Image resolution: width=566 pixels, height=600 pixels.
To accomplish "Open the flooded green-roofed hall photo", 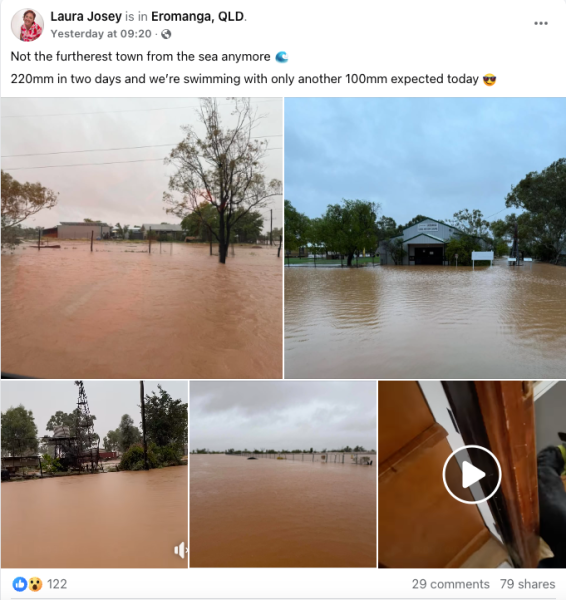I will (425, 238).
